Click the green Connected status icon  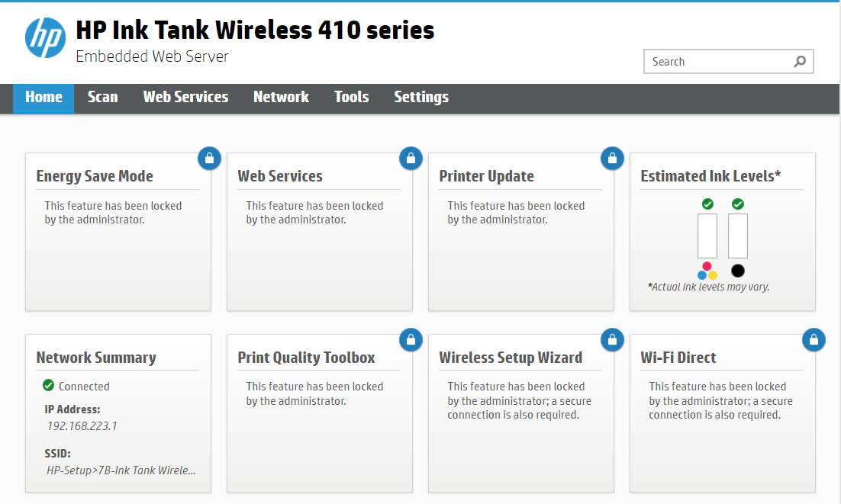click(x=47, y=386)
